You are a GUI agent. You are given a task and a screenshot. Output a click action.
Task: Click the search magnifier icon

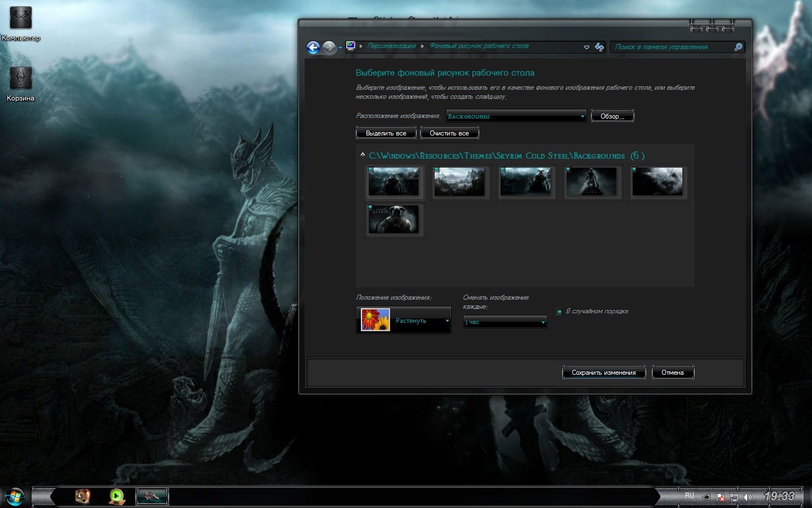pyautogui.click(x=738, y=47)
